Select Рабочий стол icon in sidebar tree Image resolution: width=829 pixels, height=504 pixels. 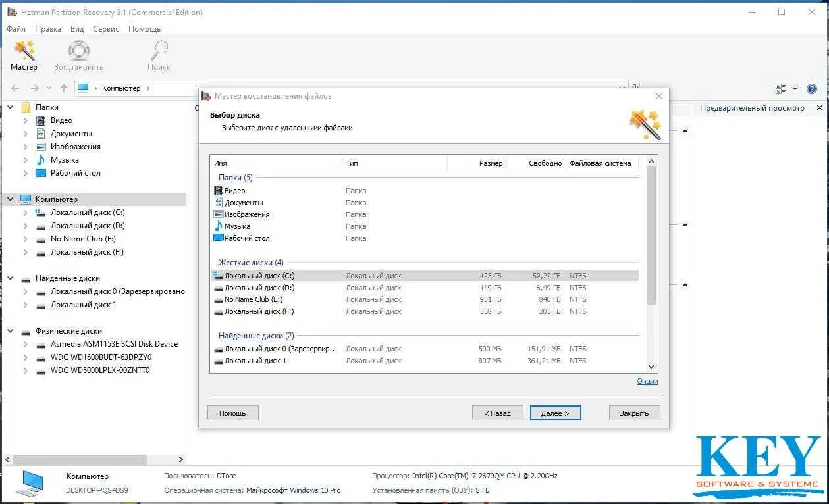(x=41, y=173)
